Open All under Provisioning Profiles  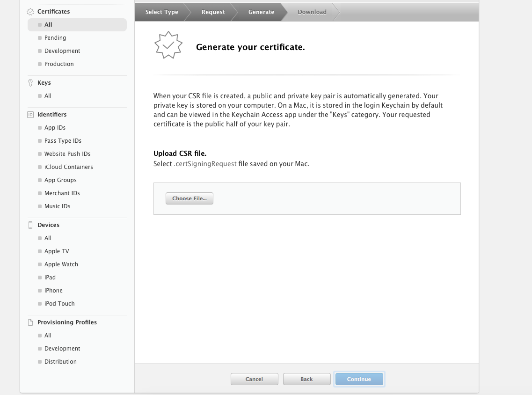tap(48, 336)
